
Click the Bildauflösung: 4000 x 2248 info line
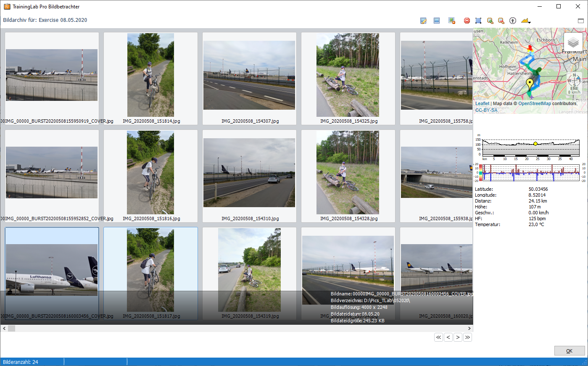[359, 307]
